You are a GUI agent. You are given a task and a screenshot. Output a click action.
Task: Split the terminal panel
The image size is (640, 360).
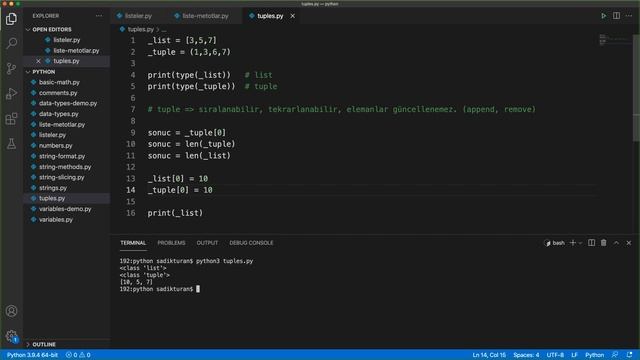(x=591, y=243)
